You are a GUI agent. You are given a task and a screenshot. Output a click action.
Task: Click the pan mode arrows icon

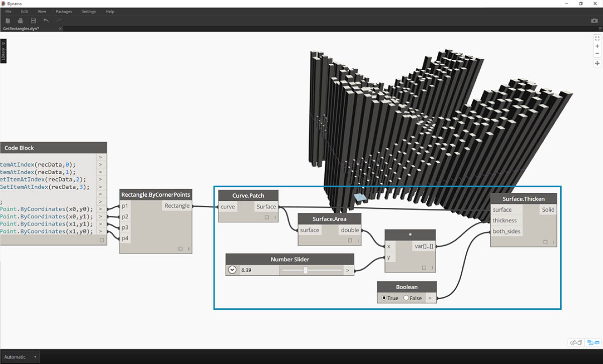pos(597,63)
